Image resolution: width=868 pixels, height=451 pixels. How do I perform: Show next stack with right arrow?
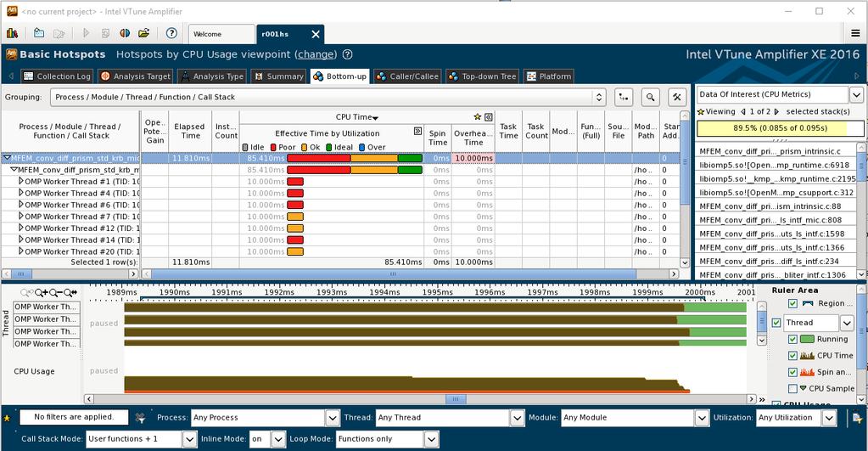[x=776, y=111]
